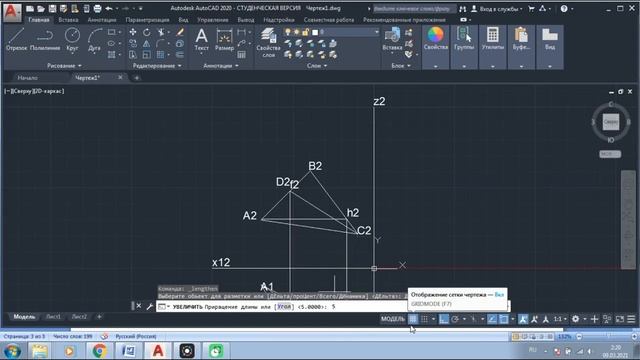Open the Утилиты panel button

click(493, 47)
